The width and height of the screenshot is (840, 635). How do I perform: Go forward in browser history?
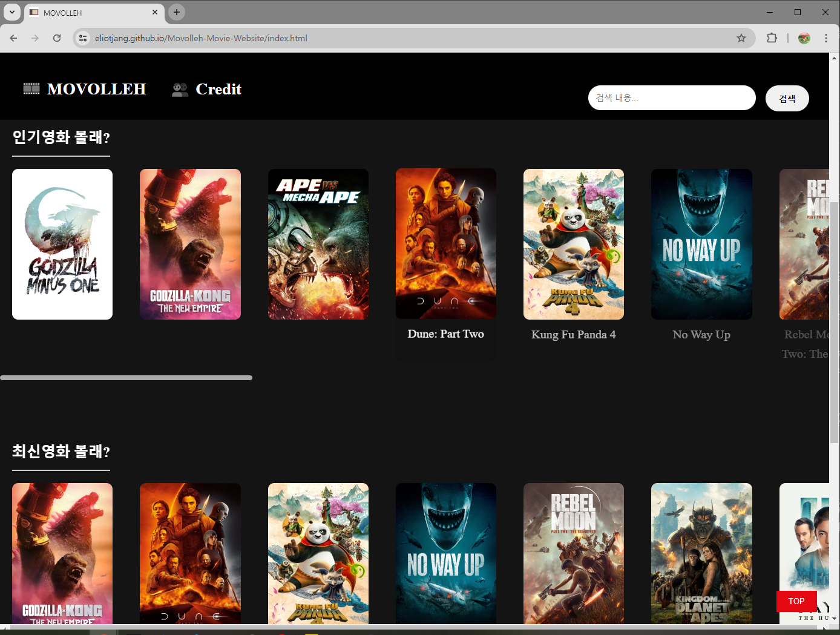click(x=35, y=38)
